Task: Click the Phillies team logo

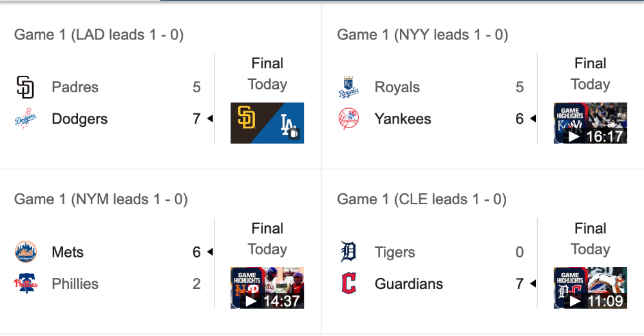Action: tap(26, 283)
